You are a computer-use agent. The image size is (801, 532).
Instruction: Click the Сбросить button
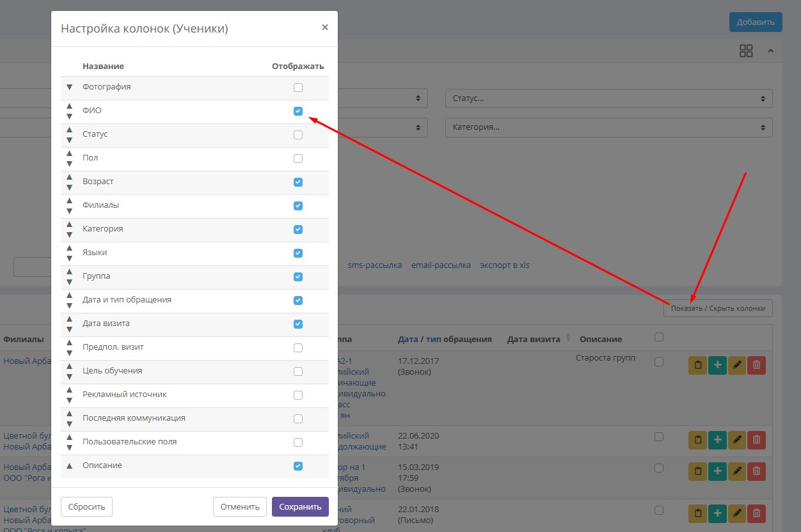tap(87, 506)
